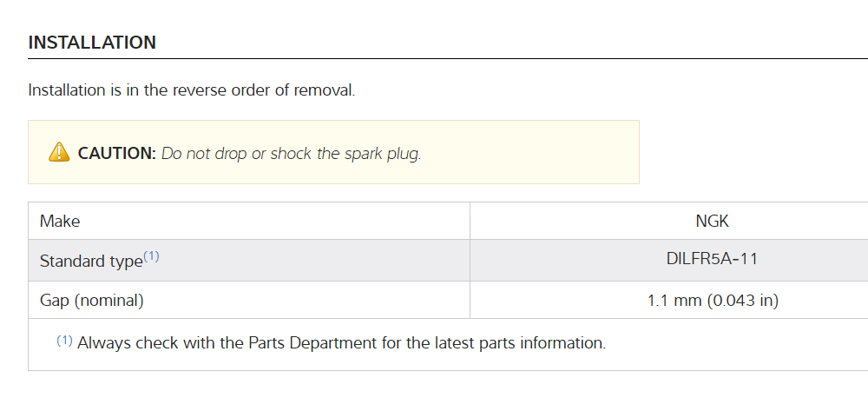Screen dimensions: 868x411
Task: Select the Make row label cell
Action: pos(60,221)
